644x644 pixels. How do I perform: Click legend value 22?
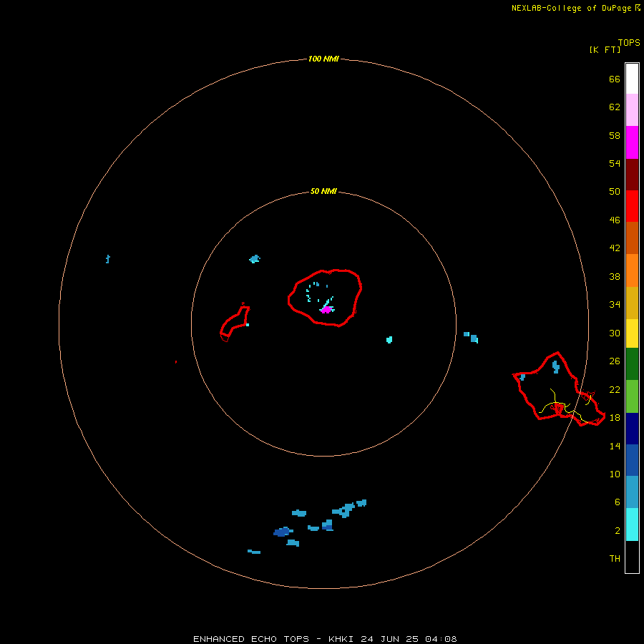[x=615, y=389]
